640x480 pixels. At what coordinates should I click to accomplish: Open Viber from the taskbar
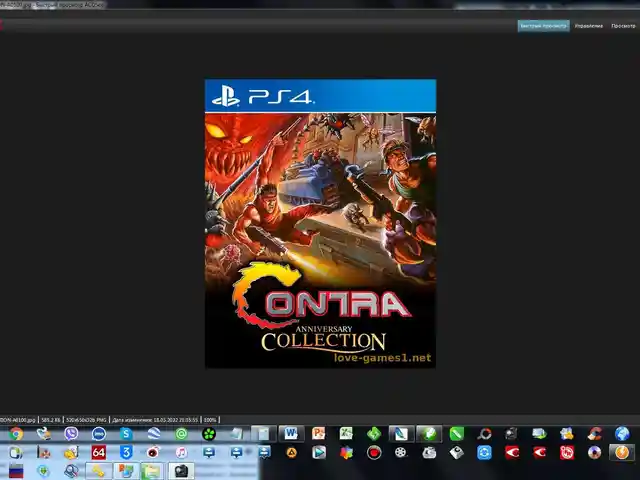coord(71,433)
